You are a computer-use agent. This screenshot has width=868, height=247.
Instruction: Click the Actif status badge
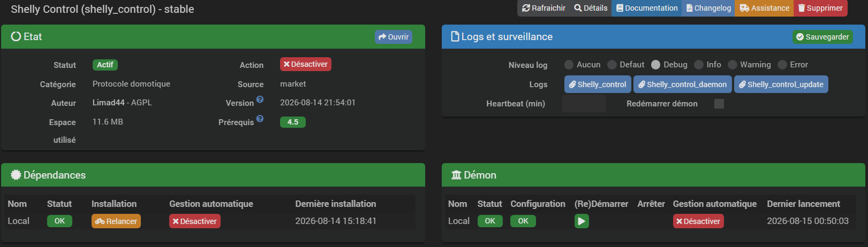(105, 65)
